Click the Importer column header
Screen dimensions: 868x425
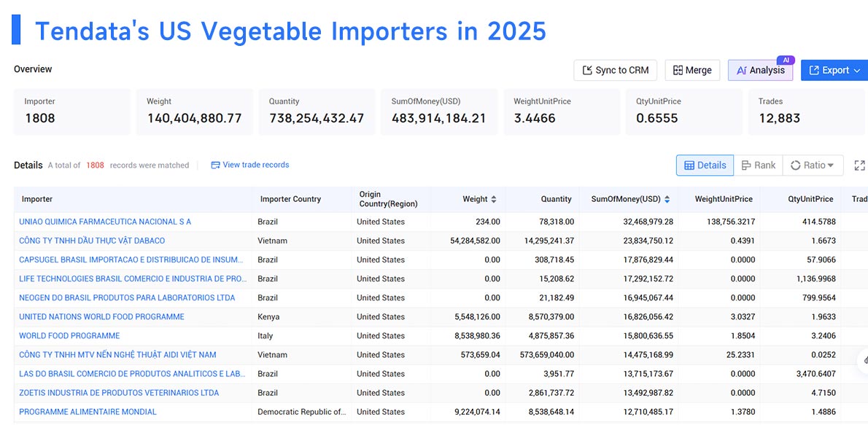click(x=37, y=199)
